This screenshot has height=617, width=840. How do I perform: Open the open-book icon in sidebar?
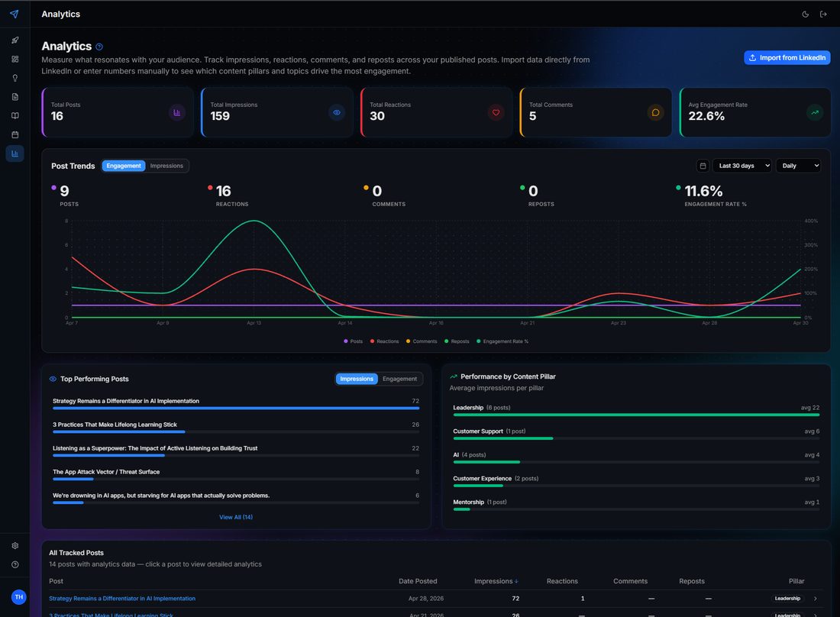coord(15,116)
